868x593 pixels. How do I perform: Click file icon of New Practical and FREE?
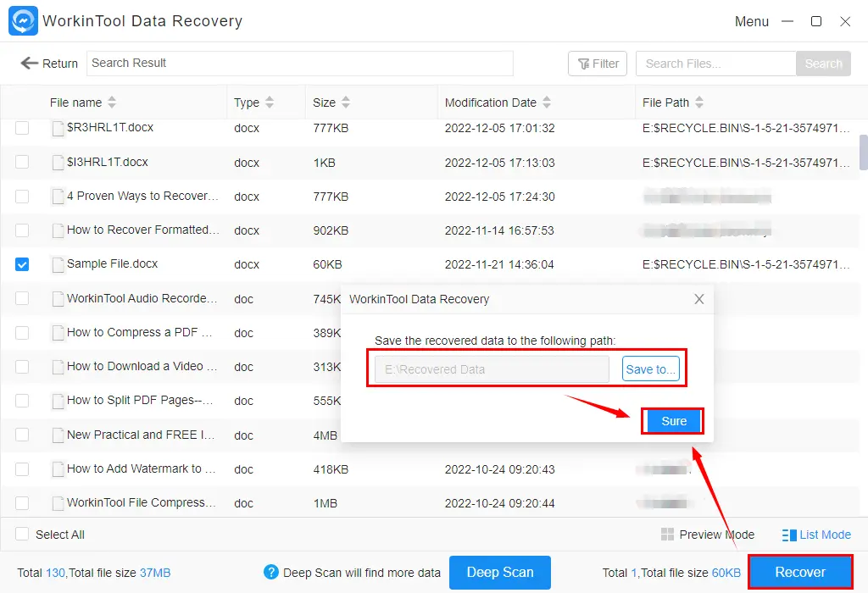click(58, 435)
